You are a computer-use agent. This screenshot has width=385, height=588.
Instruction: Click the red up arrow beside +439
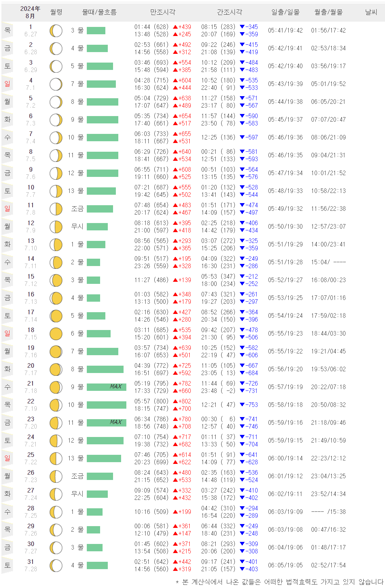pyautogui.click(x=175, y=27)
